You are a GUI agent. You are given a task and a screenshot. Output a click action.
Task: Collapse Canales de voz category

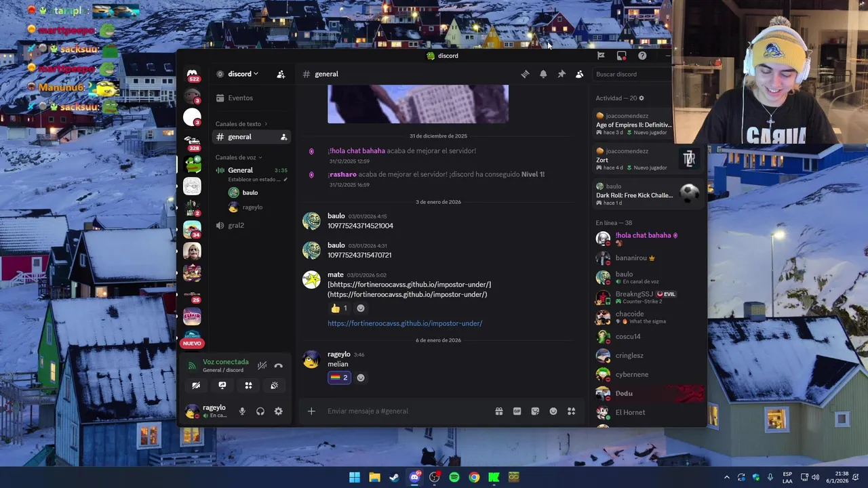(x=239, y=157)
